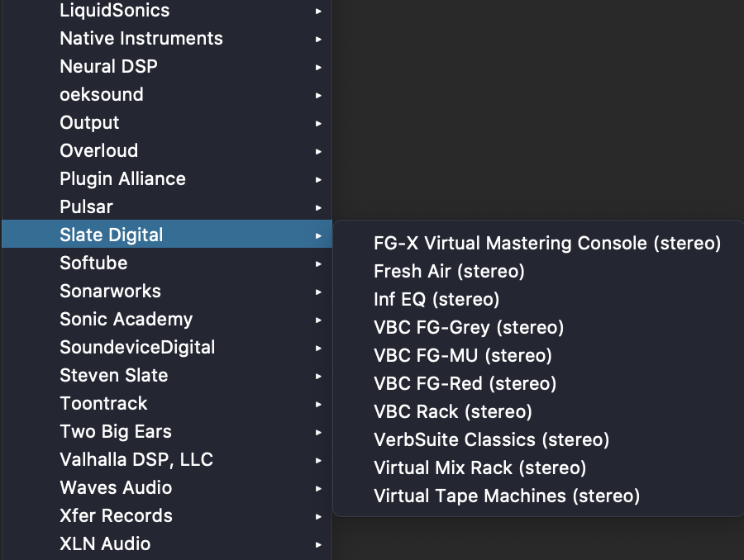Screen dimensions: 744x560
Task: Open the Sonarworks submenu
Action: pyautogui.click(x=166, y=291)
